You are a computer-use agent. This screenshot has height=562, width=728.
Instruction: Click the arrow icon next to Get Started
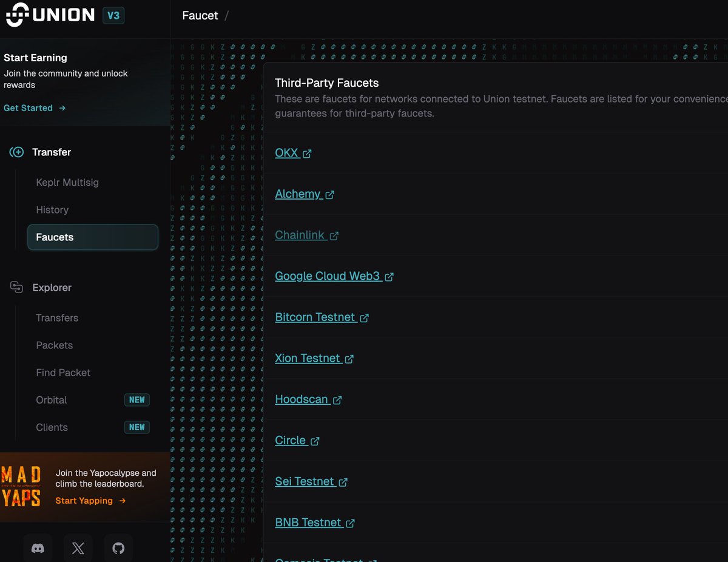point(62,108)
